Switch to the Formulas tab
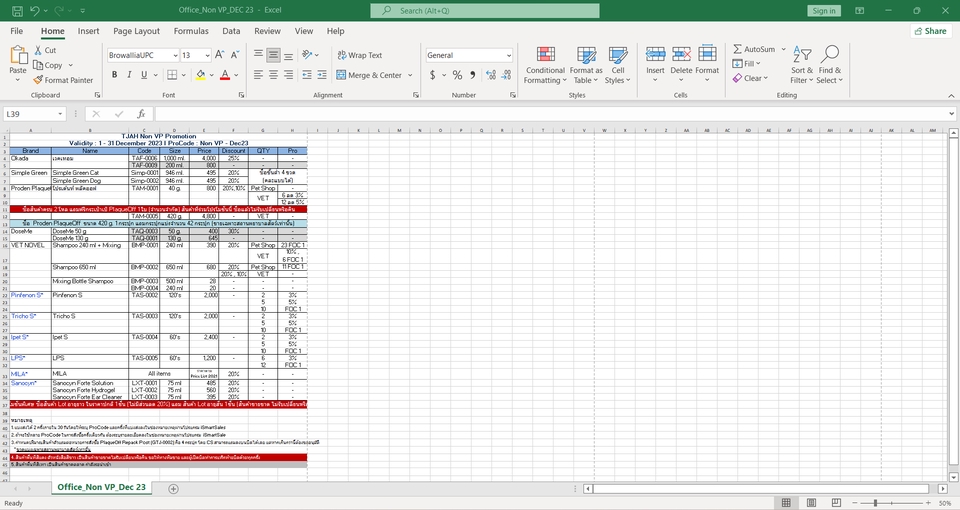 coord(191,31)
